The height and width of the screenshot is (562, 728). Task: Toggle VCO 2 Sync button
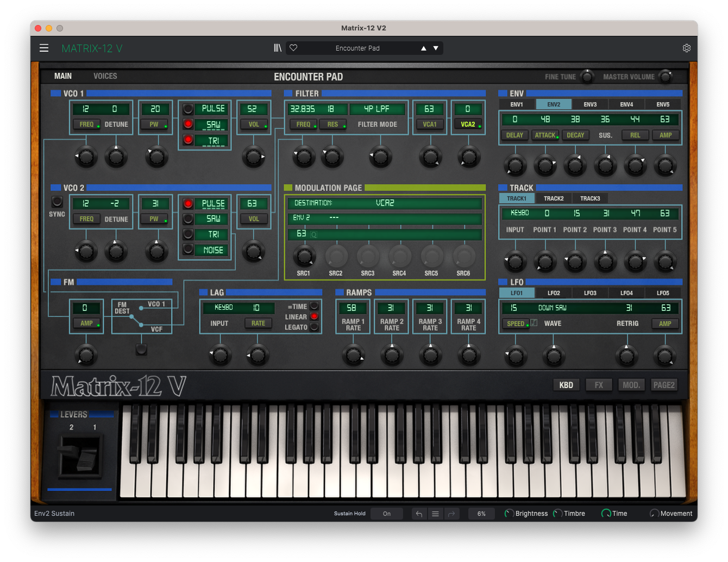point(57,202)
